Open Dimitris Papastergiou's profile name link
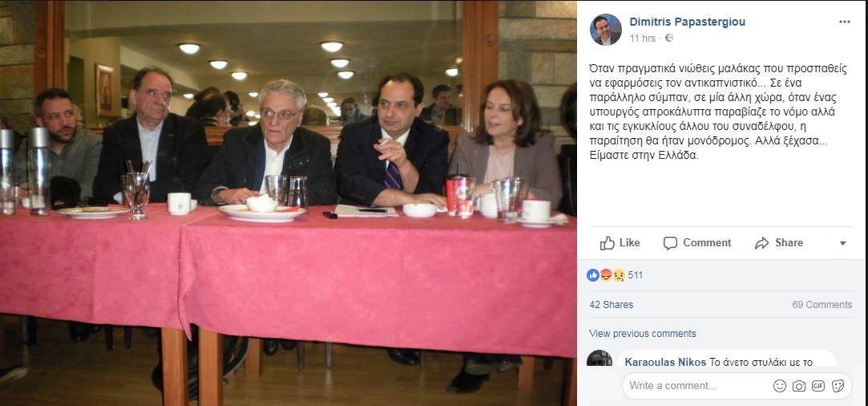 tap(687, 22)
